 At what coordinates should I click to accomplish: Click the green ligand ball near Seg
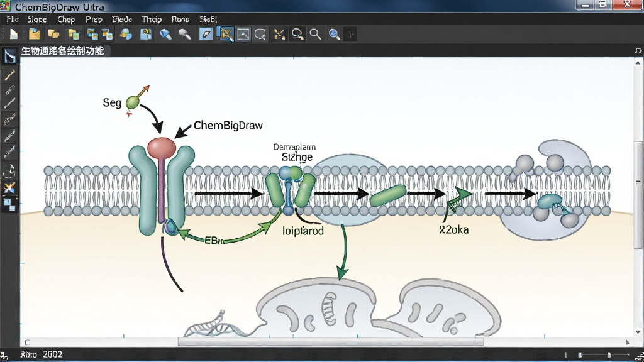(132, 102)
